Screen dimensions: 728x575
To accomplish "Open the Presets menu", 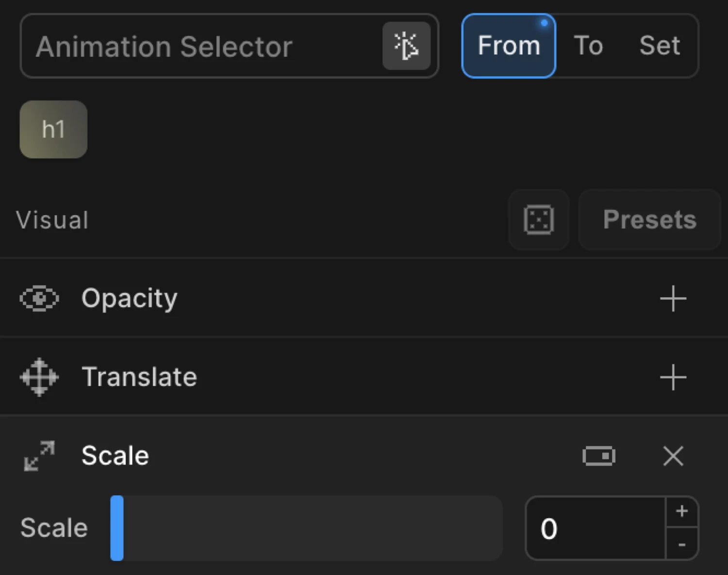I will [x=649, y=220].
